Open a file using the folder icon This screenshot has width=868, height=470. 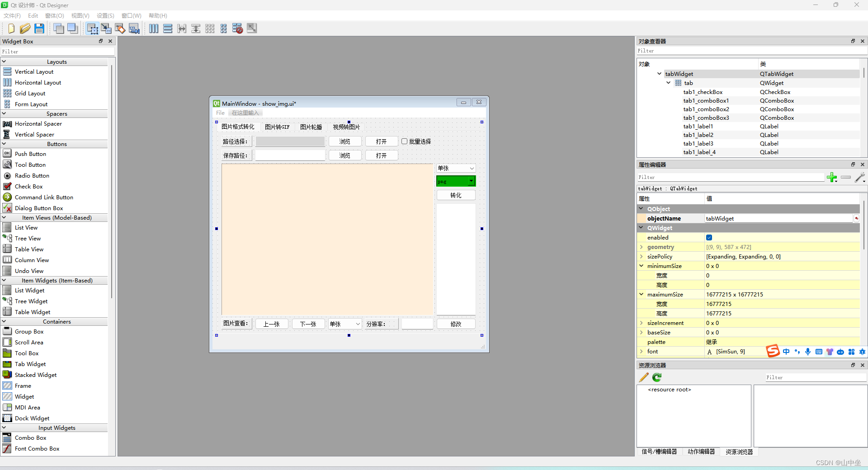(x=25, y=28)
